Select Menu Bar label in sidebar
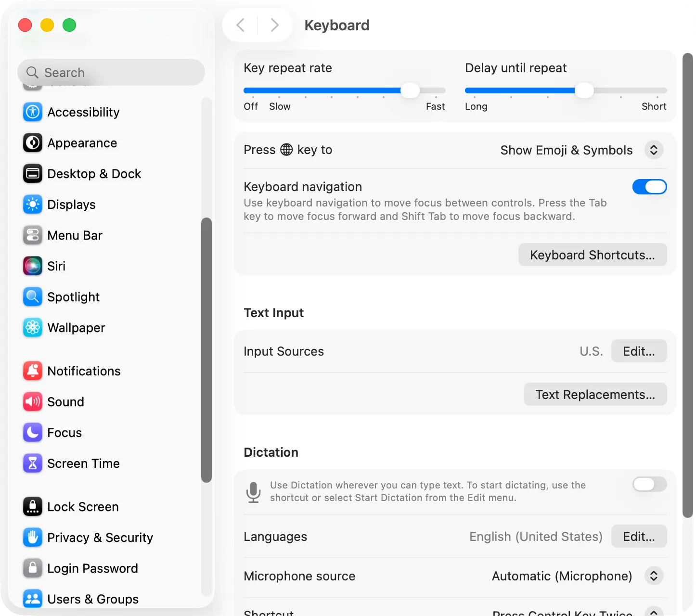 pyautogui.click(x=75, y=235)
